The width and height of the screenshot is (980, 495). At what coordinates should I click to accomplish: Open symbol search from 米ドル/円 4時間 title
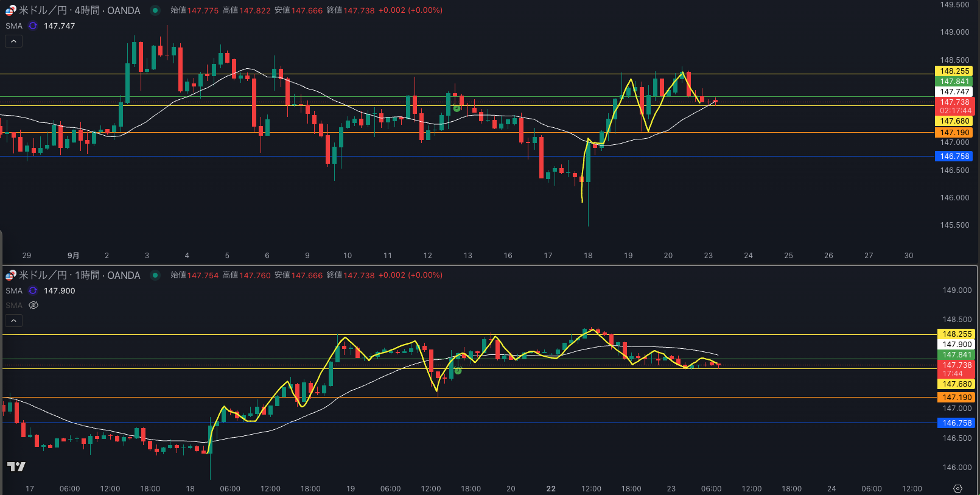(79, 10)
